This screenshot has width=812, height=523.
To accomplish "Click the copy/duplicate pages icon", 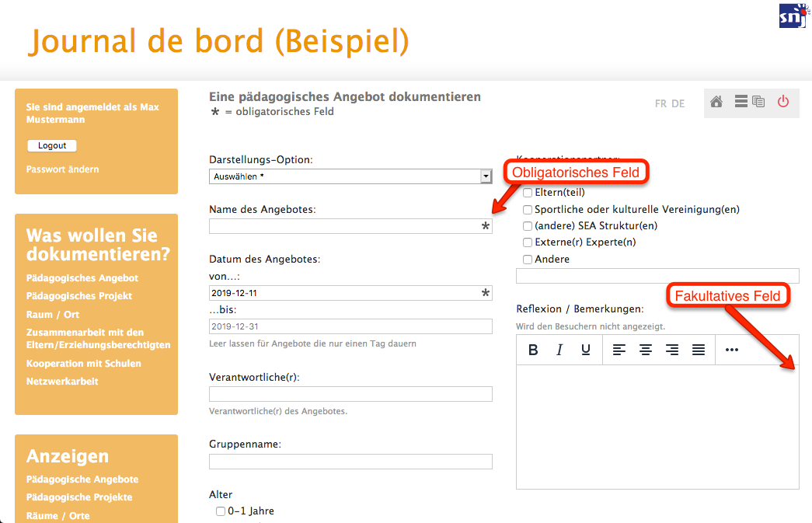I will click(x=758, y=102).
